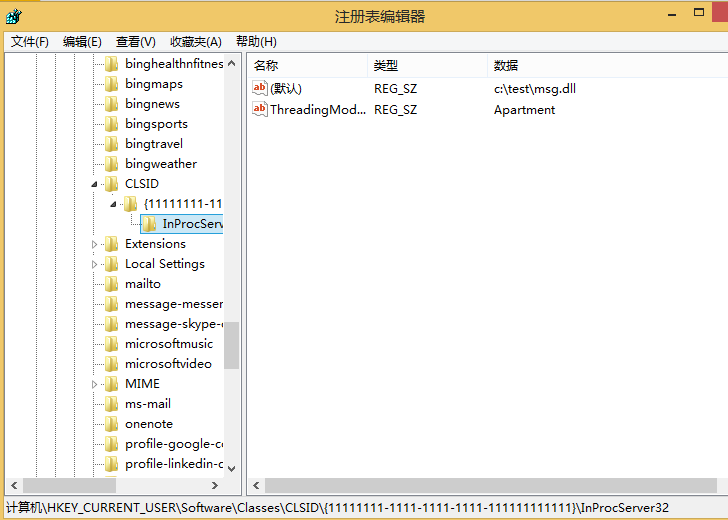Screen dimensions: 728x520
Task: Click the status bar registry path
Action: (x=338, y=507)
